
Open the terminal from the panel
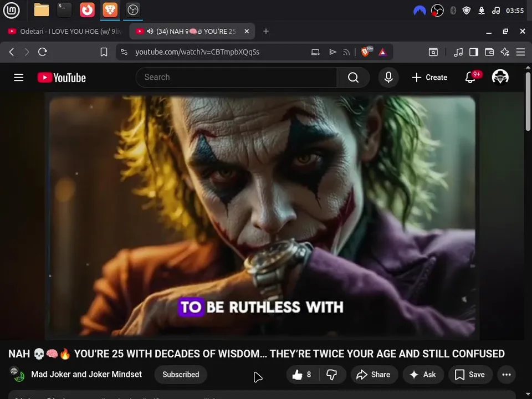point(64,10)
